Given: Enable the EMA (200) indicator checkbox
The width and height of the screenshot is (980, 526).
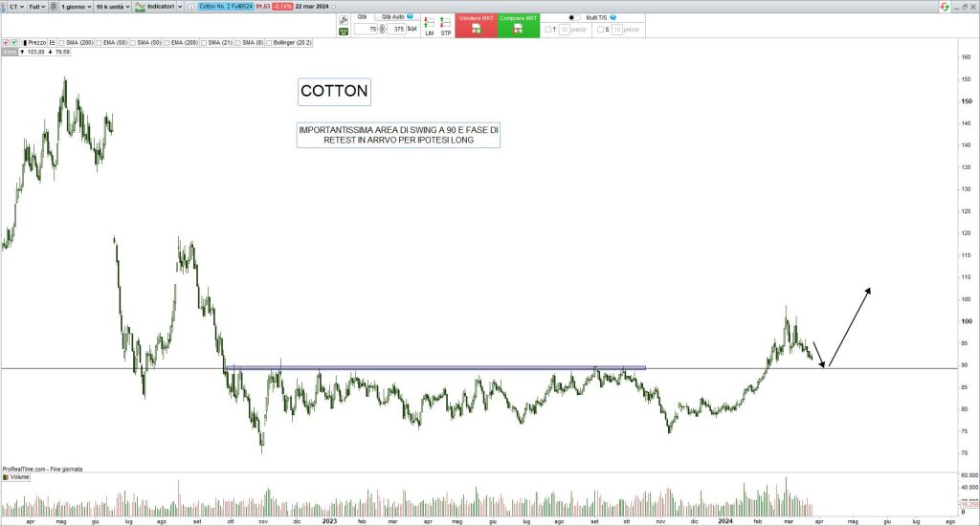Looking at the screenshot, I should [167, 43].
